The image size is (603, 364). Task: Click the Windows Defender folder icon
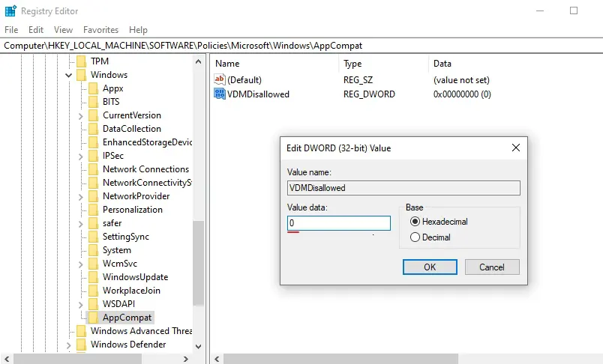[x=81, y=345]
